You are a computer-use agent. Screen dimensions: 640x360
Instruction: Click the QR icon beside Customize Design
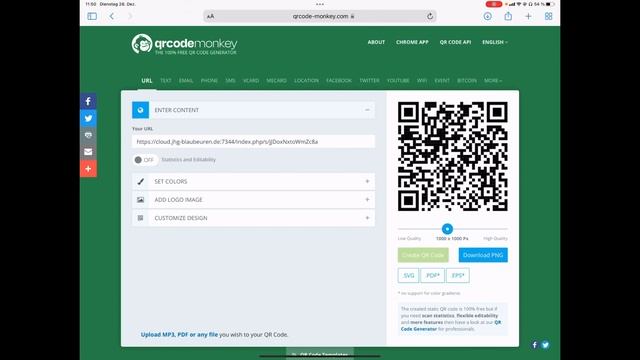pyautogui.click(x=140, y=218)
